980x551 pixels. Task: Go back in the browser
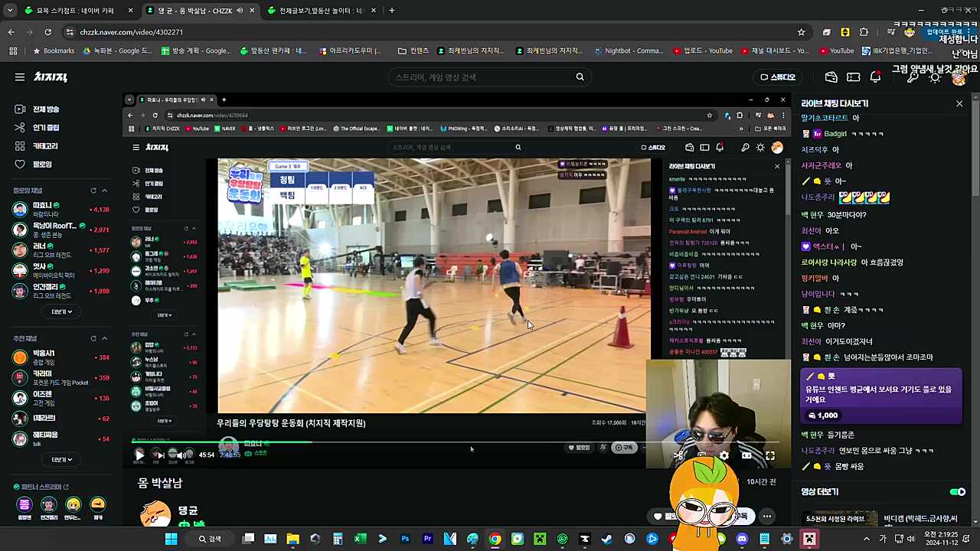tap(11, 32)
